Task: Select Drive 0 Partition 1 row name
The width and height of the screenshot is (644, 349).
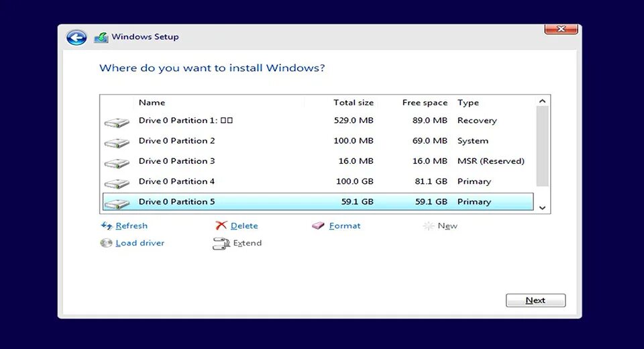Action: [186, 120]
